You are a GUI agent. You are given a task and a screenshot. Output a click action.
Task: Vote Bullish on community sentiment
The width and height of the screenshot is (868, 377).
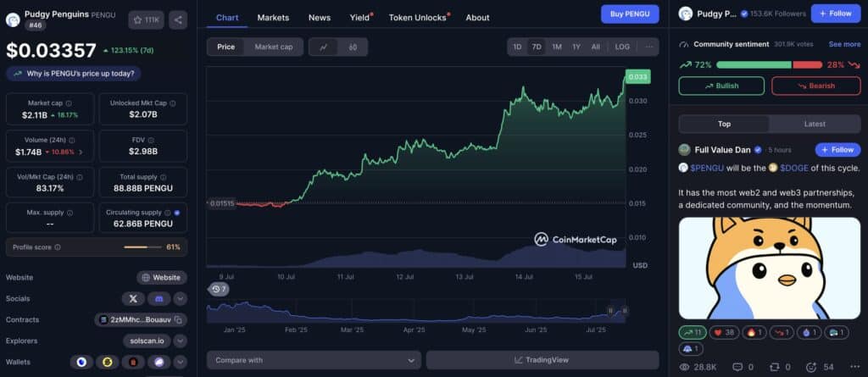click(721, 86)
